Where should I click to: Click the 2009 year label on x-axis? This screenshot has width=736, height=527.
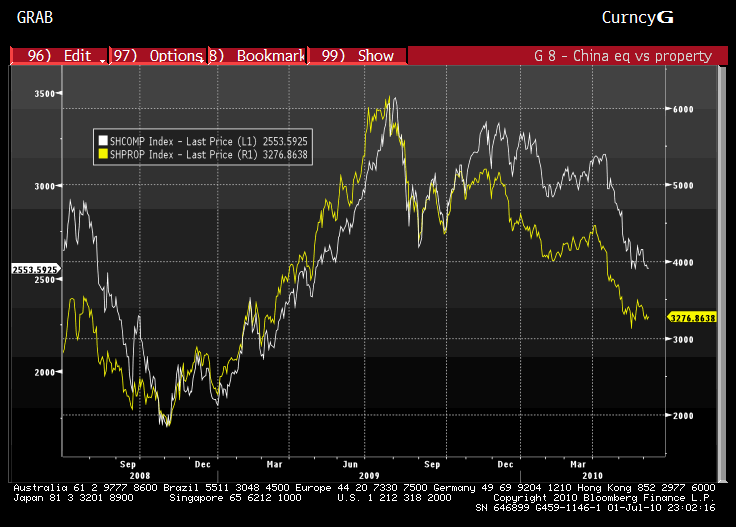[x=369, y=475]
